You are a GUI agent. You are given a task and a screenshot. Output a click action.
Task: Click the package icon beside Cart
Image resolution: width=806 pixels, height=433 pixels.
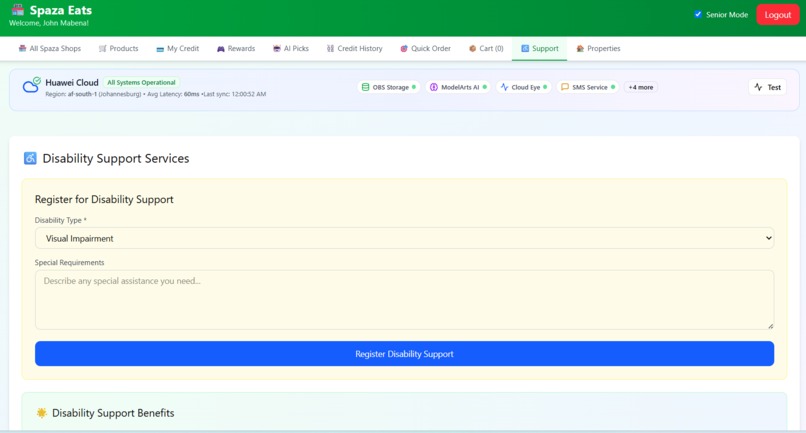[x=472, y=48]
